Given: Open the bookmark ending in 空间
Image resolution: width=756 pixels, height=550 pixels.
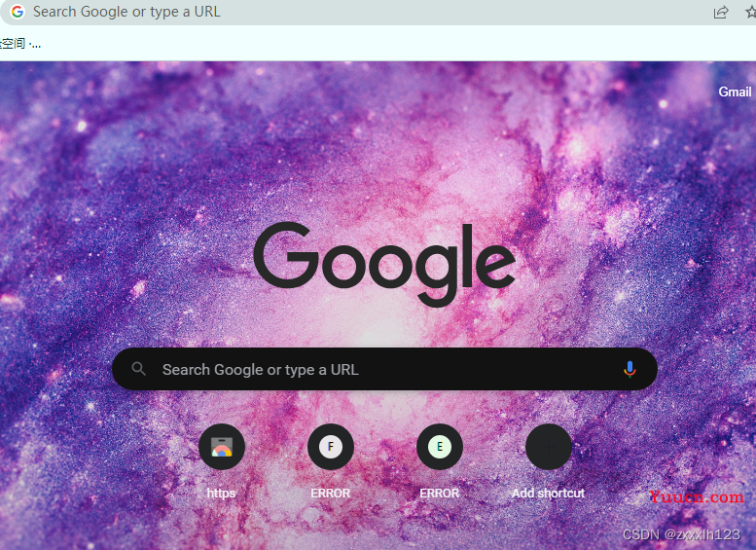Looking at the screenshot, I should pos(19,44).
